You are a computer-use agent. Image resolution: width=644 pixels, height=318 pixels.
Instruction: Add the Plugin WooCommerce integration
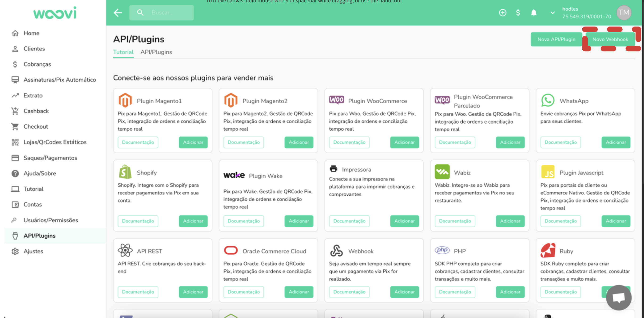click(404, 142)
